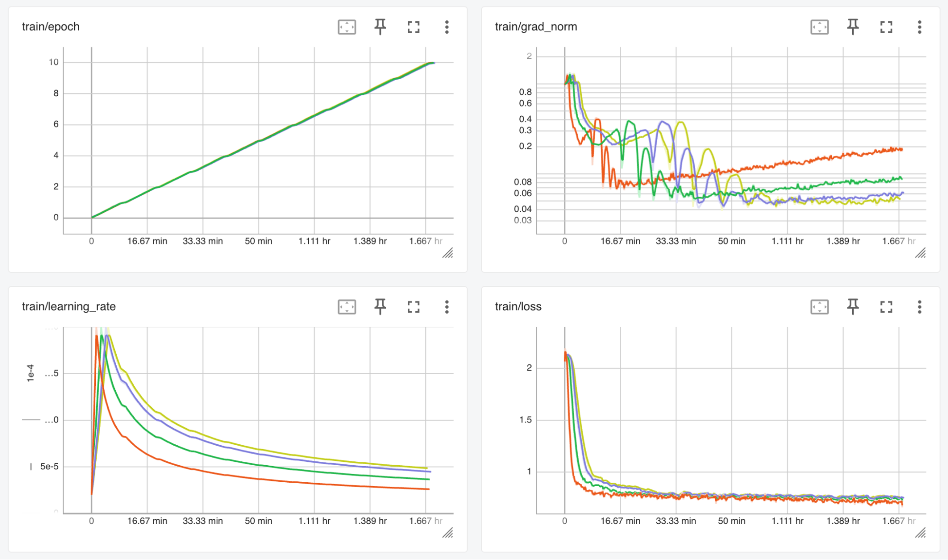948x560 pixels.
Task: Toggle fullscreen for train/learning_rate chart
Action: [413, 307]
